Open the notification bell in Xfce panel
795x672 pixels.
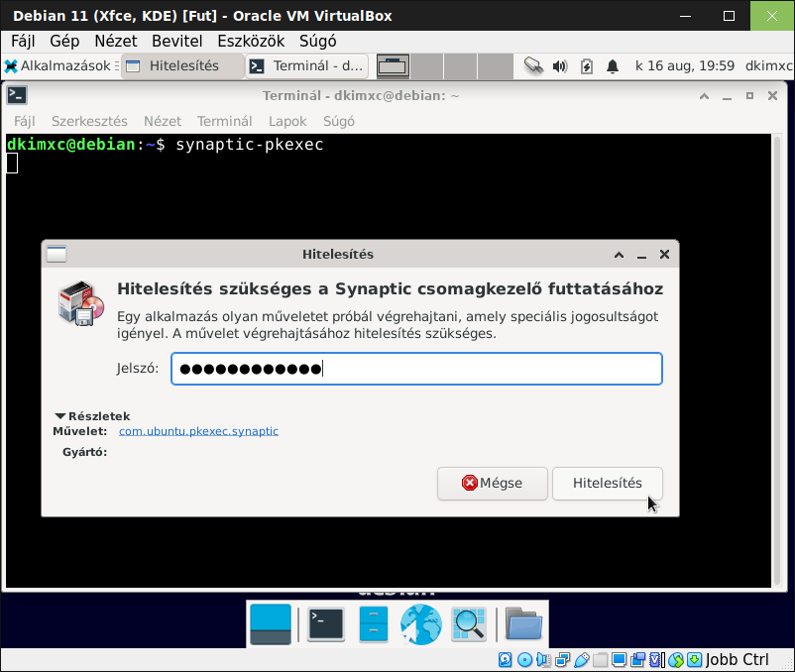tap(613, 66)
